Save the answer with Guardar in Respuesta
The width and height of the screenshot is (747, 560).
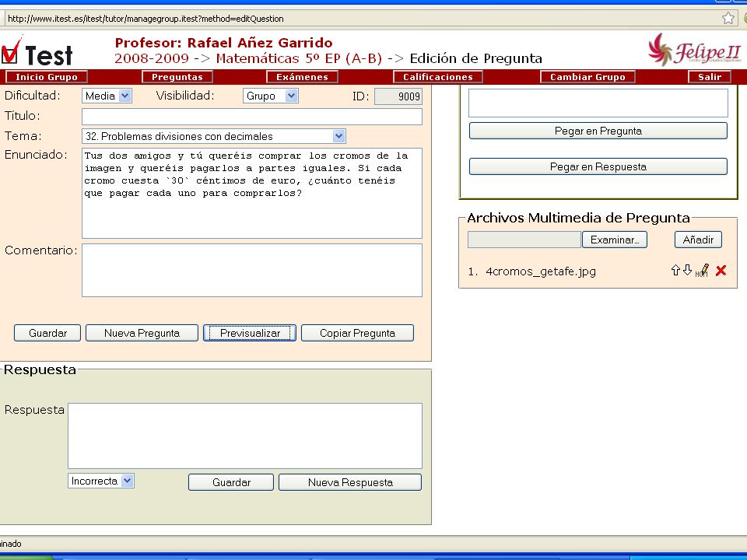click(x=231, y=482)
